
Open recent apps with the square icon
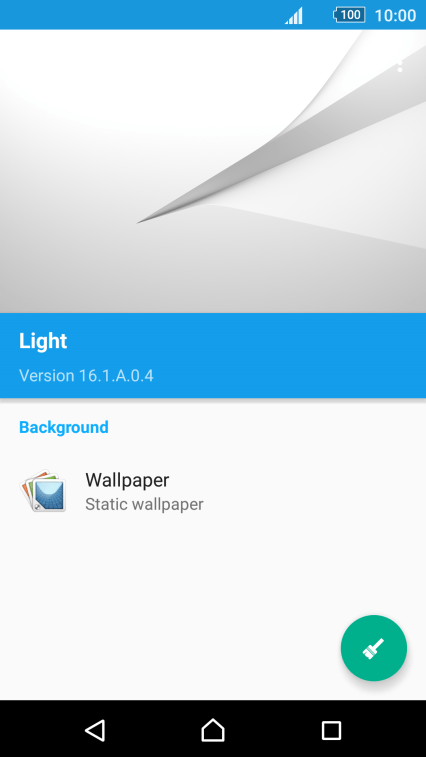click(331, 730)
